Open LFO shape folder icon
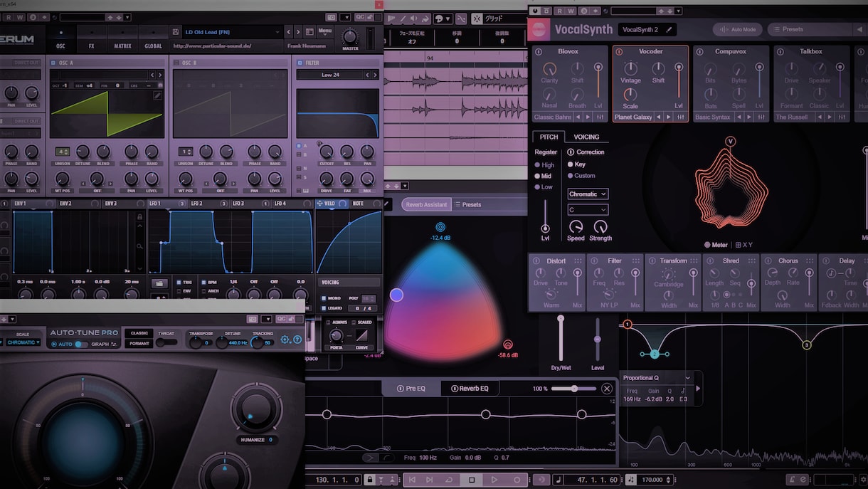 (x=160, y=283)
